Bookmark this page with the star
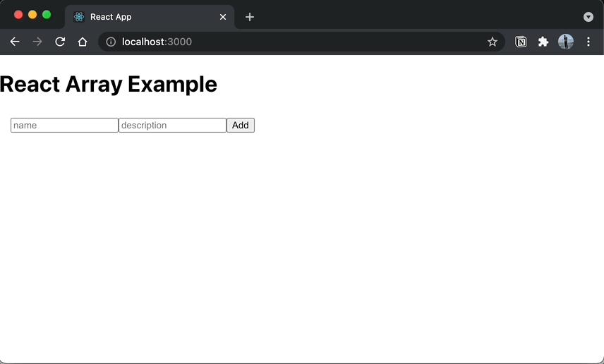The height and width of the screenshot is (364, 604). [493, 42]
